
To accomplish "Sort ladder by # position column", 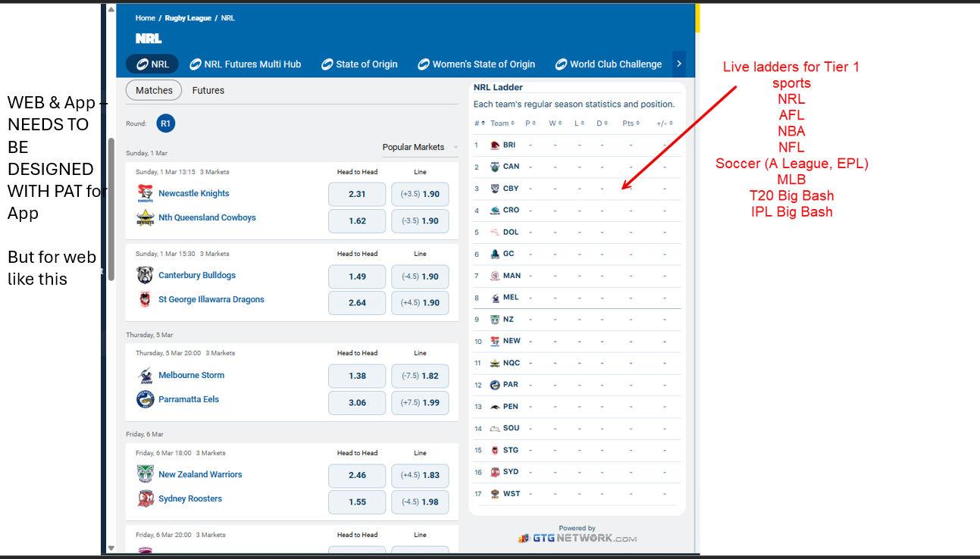I will pyautogui.click(x=479, y=123).
